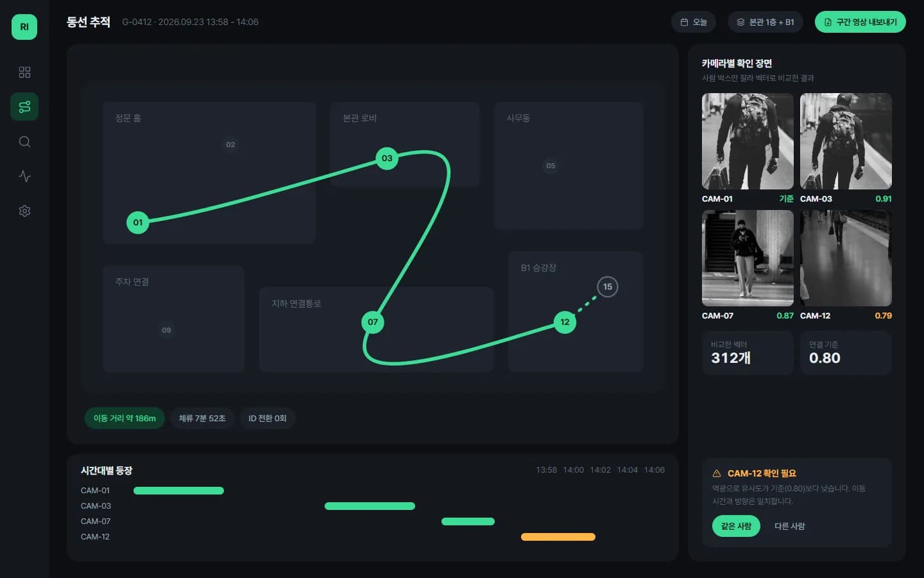Click inactive camera node 05 in 사무동
Viewport: 924px width, 578px height.
(551, 166)
